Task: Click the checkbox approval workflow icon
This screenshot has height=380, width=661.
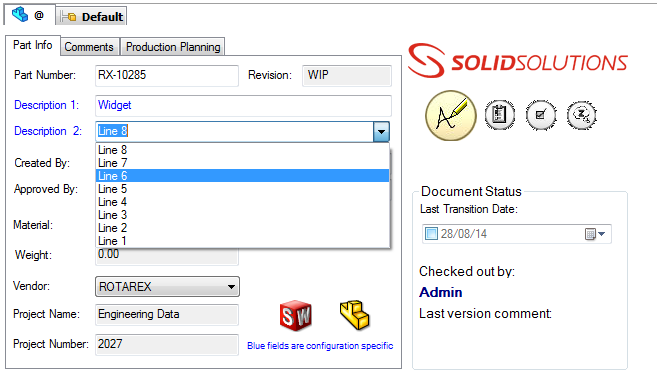Action: [541, 115]
